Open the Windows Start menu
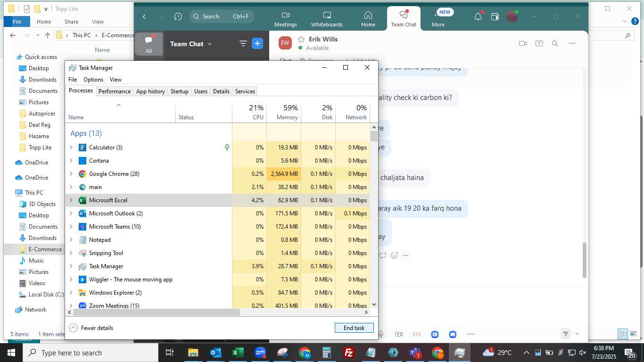Viewport: 644px width, 362px height. pyautogui.click(x=11, y=353)
